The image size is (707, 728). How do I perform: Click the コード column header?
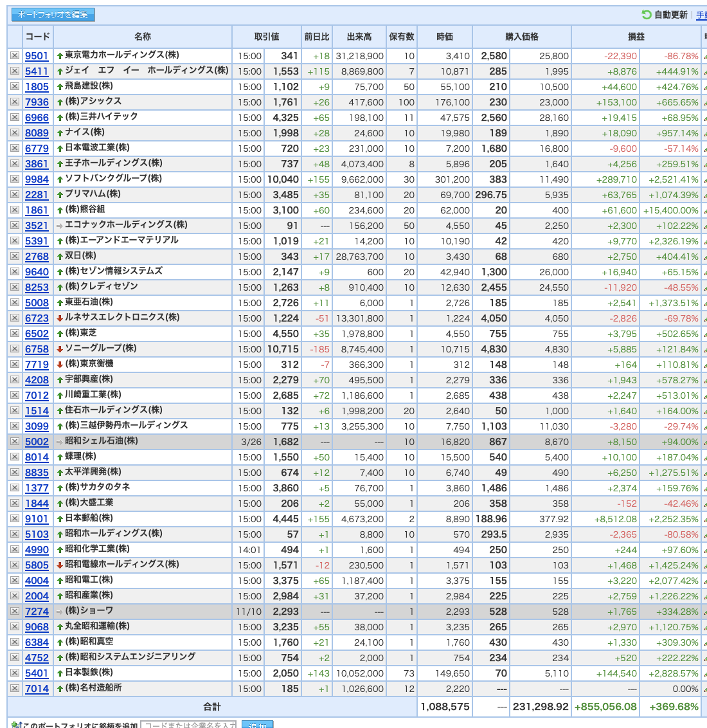point(37,37)
